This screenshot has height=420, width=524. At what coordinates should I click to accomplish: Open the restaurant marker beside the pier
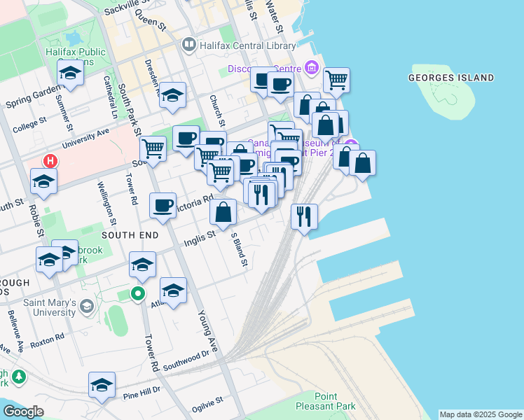pyautogui.click(x=304, y=216)
